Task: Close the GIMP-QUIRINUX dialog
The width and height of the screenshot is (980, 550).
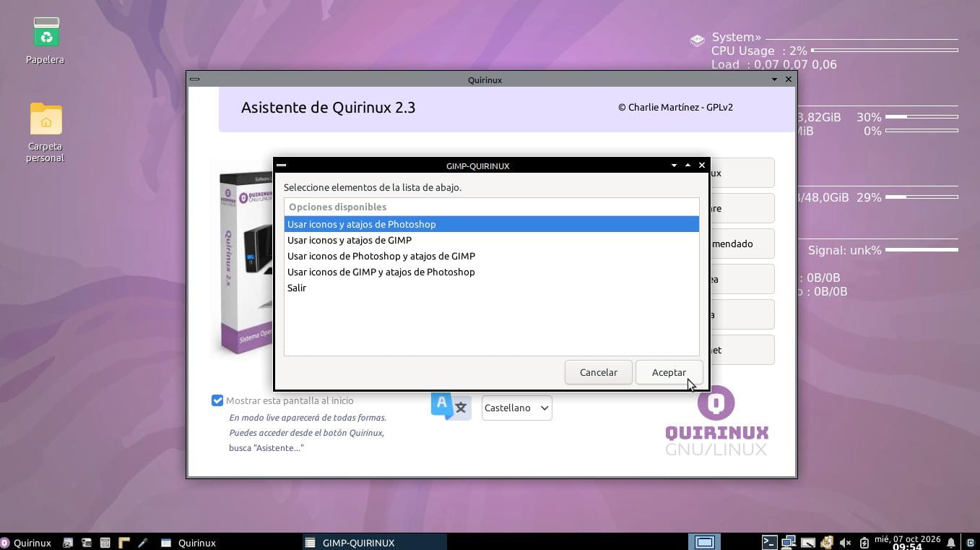Action: (701, 166)
